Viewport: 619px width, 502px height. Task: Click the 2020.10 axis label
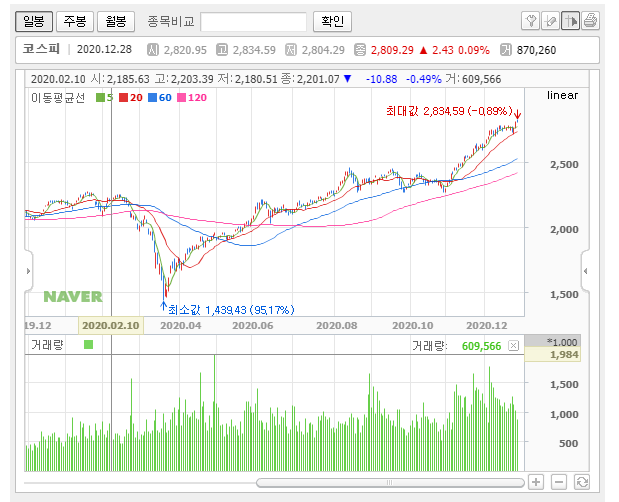tap(413, 326)
